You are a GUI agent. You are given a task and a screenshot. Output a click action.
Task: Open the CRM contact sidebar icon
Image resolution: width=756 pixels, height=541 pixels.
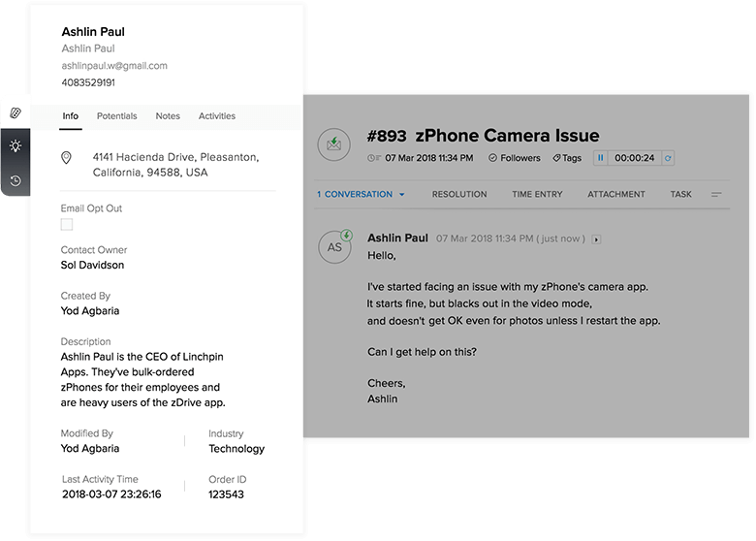16,112
